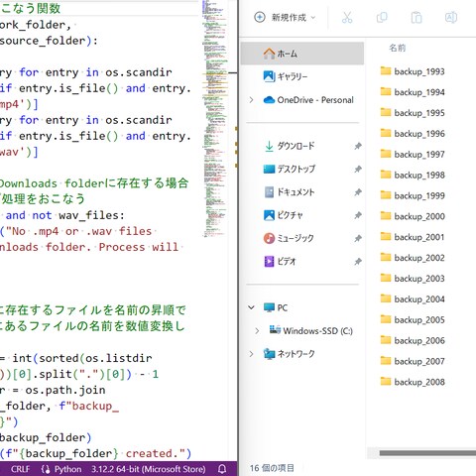The image size is (476, 476).
Task: Click the backup_1993 folder icon
Action: coord(386,70)
